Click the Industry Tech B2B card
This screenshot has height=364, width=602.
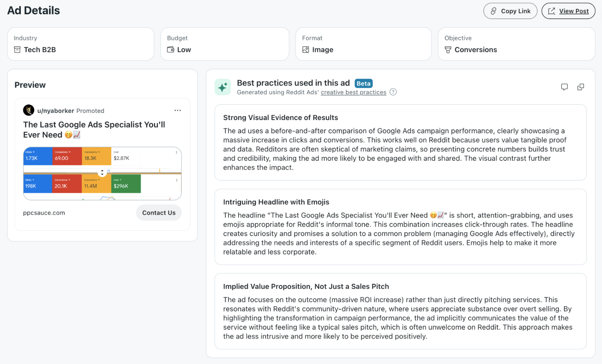tap(81, 44)
